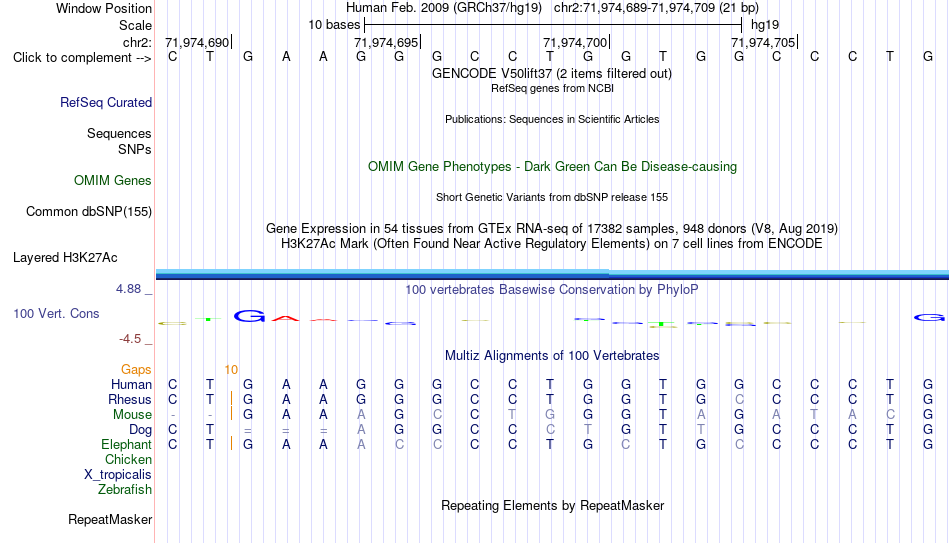
Task: Click the GENCODE V50lift37 track title
Action: tap(551, 73)
